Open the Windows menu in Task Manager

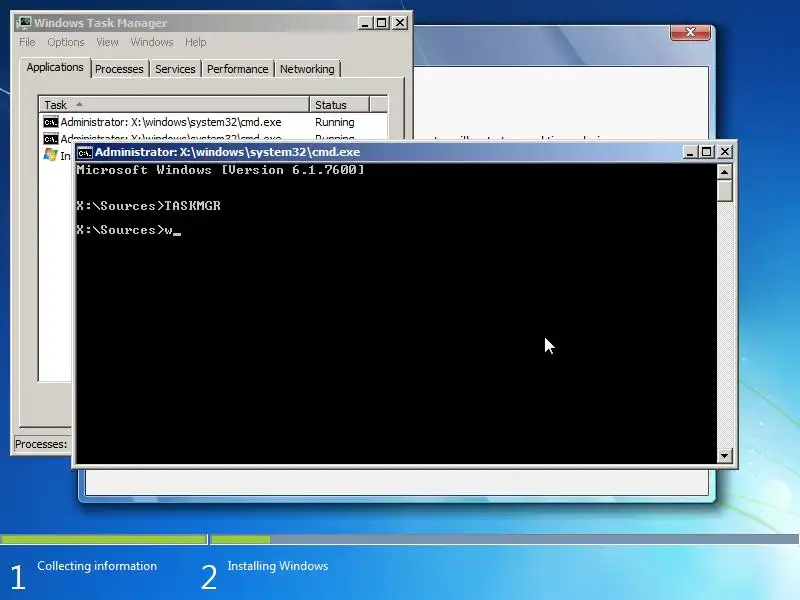(152, 42)
